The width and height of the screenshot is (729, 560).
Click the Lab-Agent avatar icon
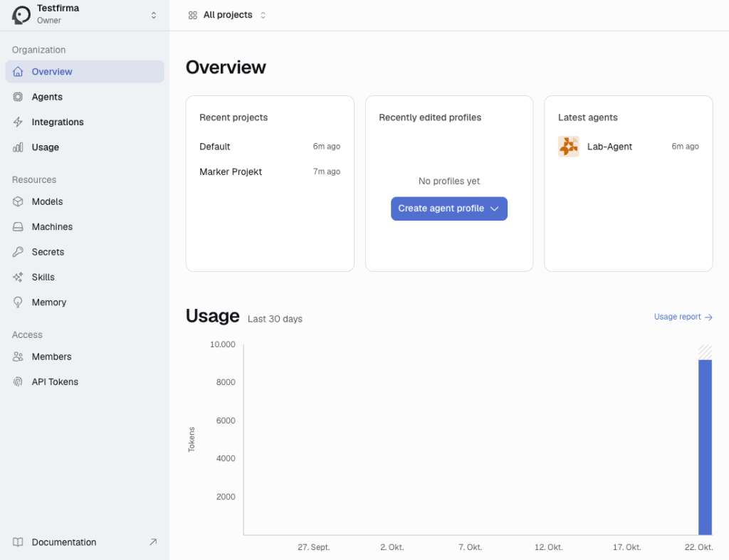point(568,147)
